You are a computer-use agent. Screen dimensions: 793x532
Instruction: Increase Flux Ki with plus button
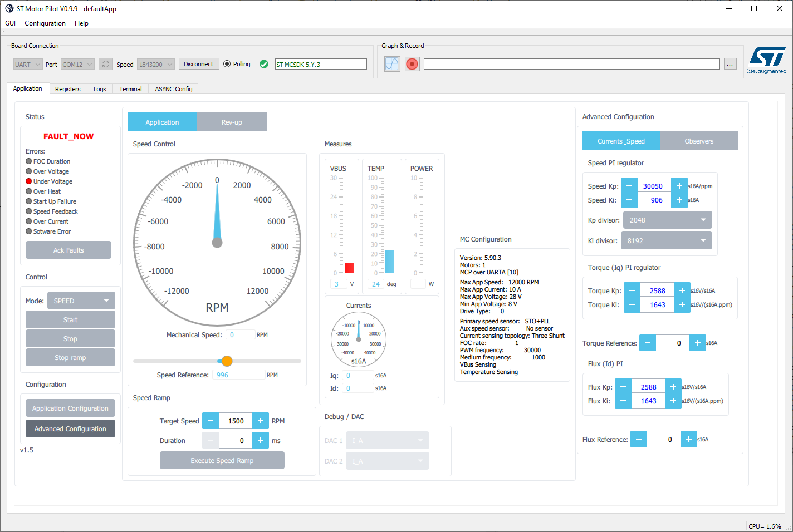(x=673, y=401)
